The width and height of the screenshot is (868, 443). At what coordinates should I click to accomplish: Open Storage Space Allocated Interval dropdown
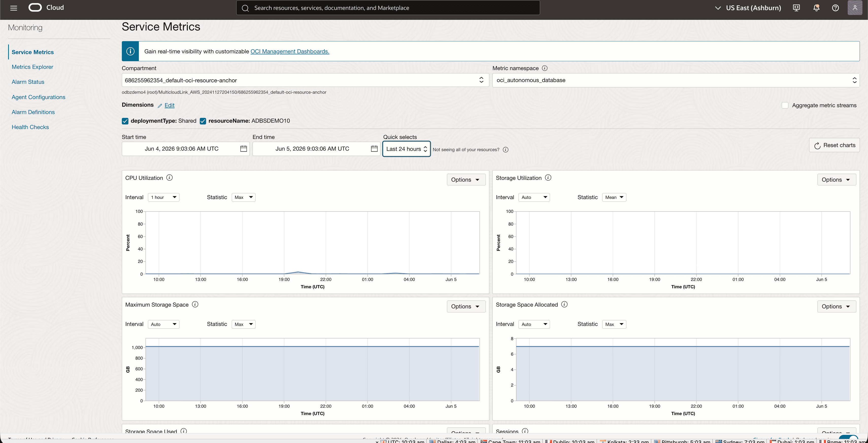pos(534,324)
